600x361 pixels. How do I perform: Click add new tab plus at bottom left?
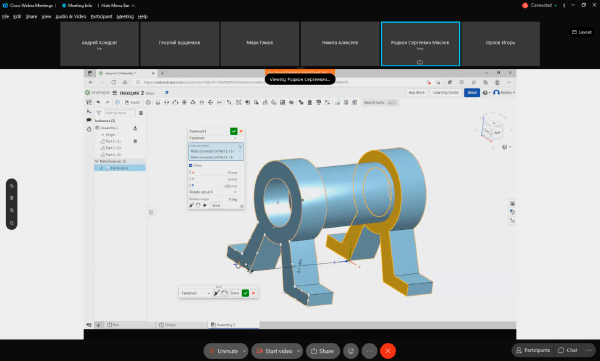[98, 325]
